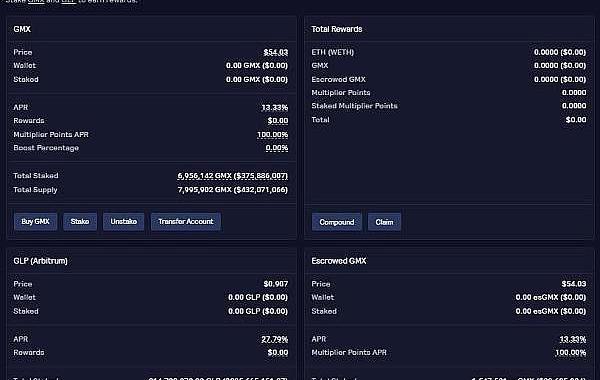Click the GMX total supply value
This screenshot has height=380, width=600.
[x=232, y=190]
